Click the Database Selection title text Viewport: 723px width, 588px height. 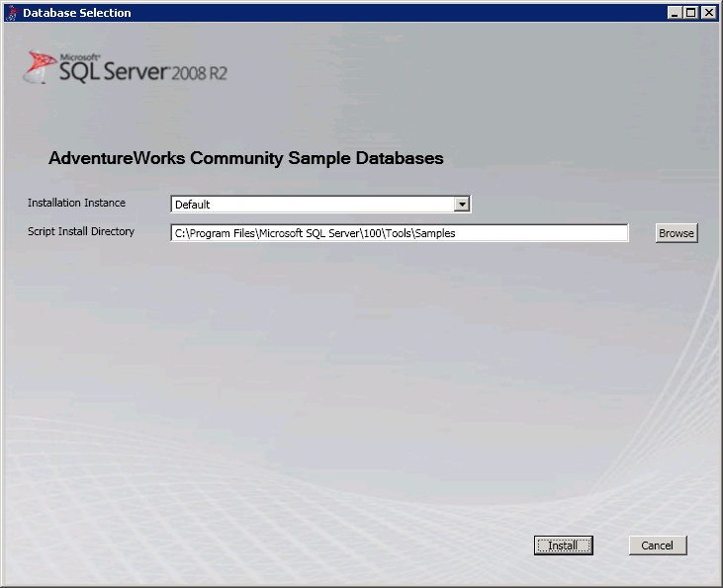[x=77, y=13]
